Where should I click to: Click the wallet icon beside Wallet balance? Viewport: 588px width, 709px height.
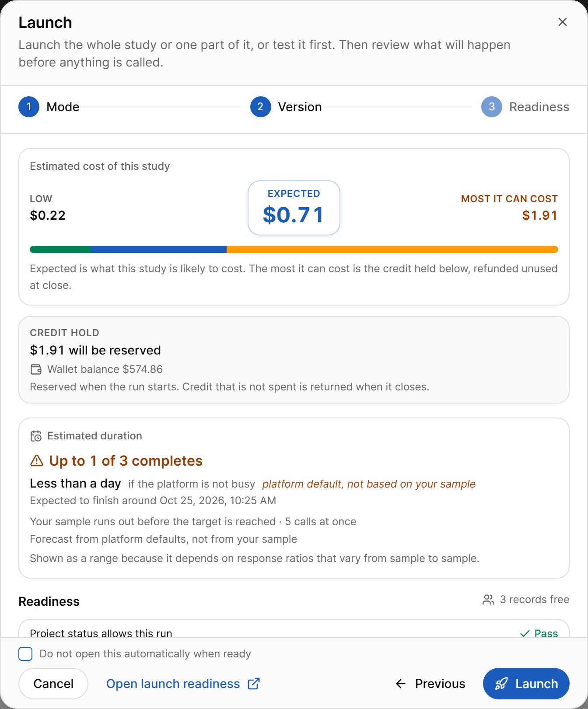(x=36, y=369)
